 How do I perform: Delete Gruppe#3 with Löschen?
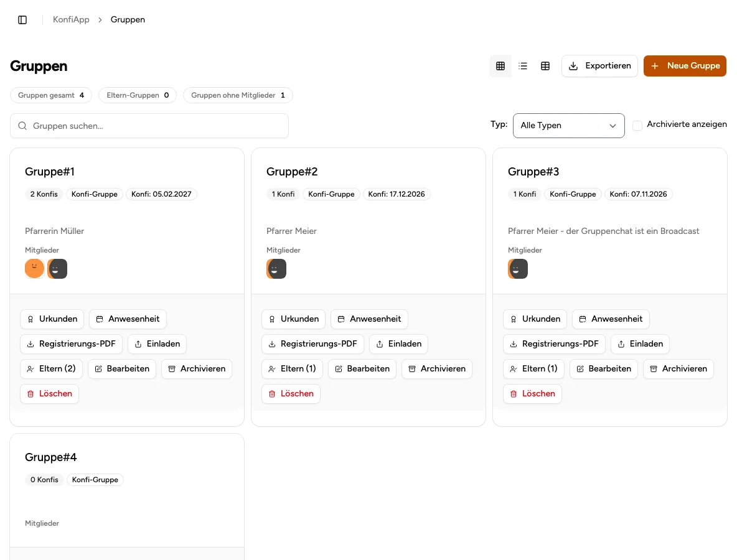533,394
